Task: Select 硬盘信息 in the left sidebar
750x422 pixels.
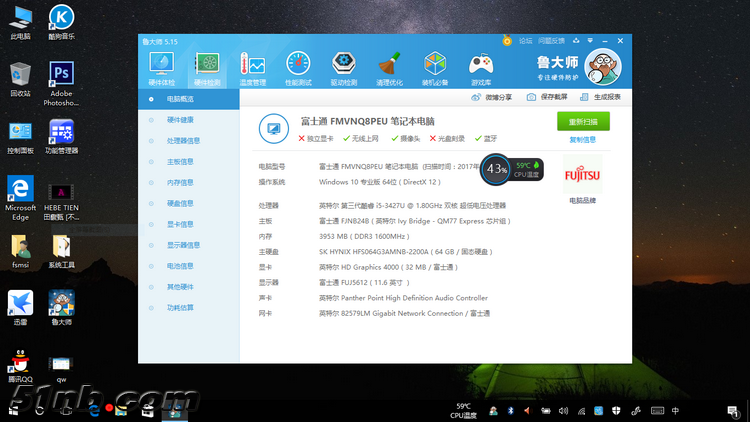Action: click(x=181, y=203)
